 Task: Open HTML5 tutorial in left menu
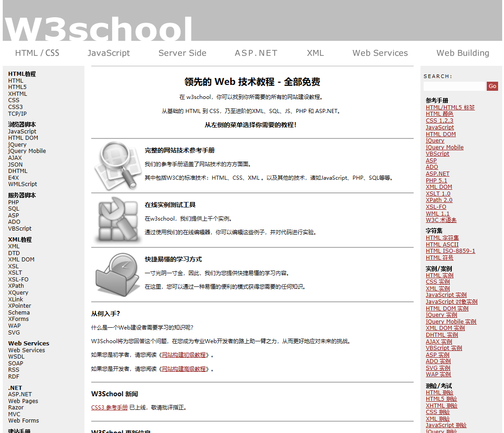pyautogui.click(x=17, y=87)
